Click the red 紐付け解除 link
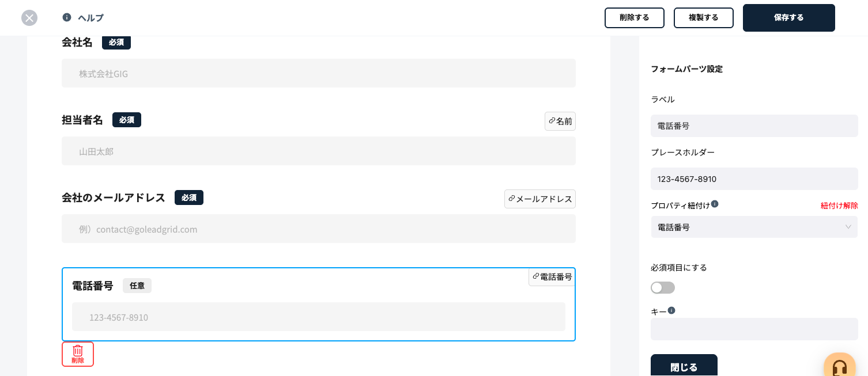 (839, 206)
